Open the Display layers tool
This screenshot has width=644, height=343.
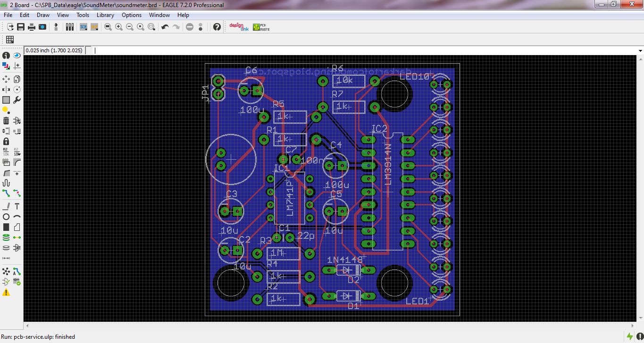(6, 66)
